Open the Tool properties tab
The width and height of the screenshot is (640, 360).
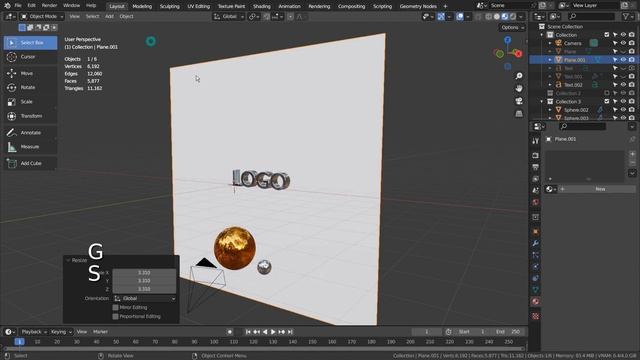point(536,141)
